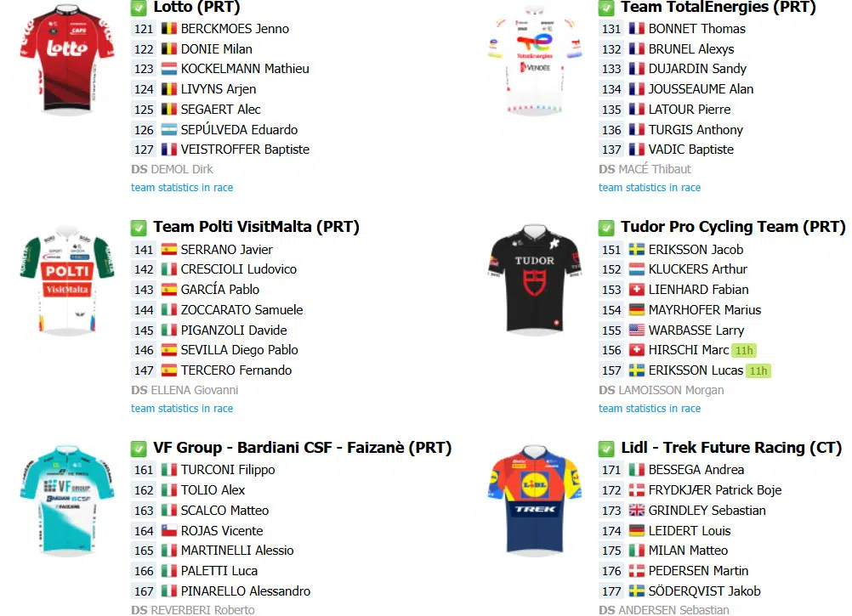Click the Lidl-Trek Future Racing jersey
Image resolution: width=852 pixels, height=616 pixels.
tap(535, 500)
